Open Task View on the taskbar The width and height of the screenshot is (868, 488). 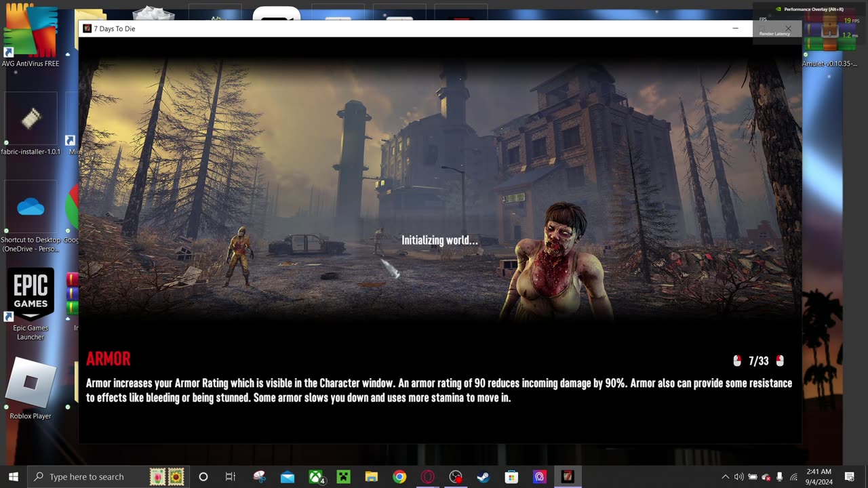pyautogui.click(x=231, y=476)
